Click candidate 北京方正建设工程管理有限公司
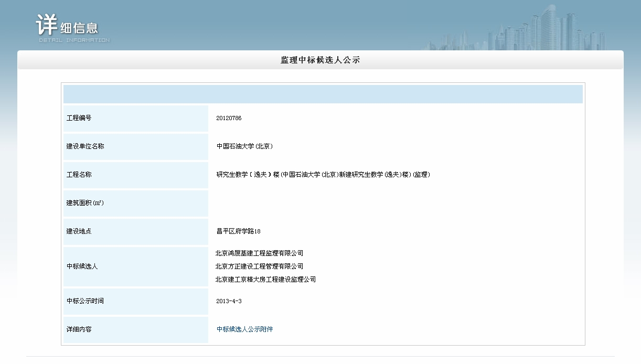This screenshot has width=641, height=364. pyautogui.click(x=259, y=266)
